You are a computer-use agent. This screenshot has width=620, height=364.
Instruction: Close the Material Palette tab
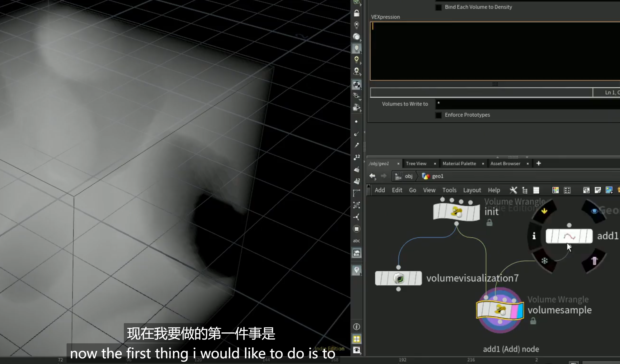click(x=483, y=164)
